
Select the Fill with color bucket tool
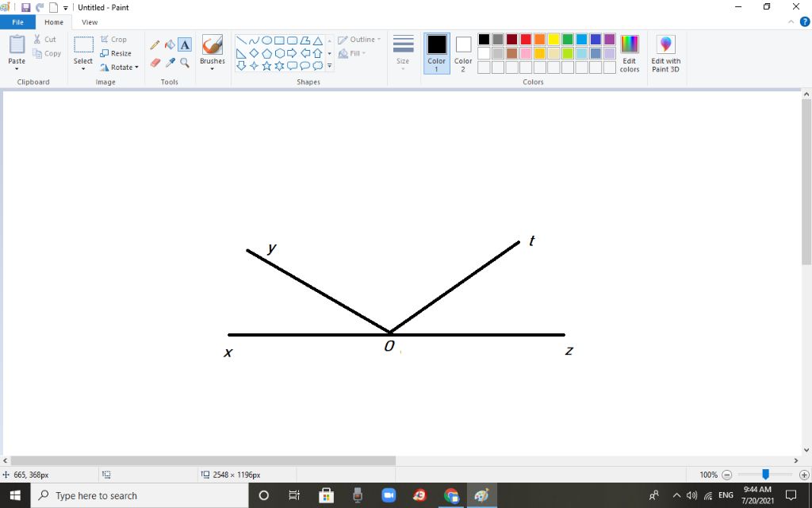170,45
